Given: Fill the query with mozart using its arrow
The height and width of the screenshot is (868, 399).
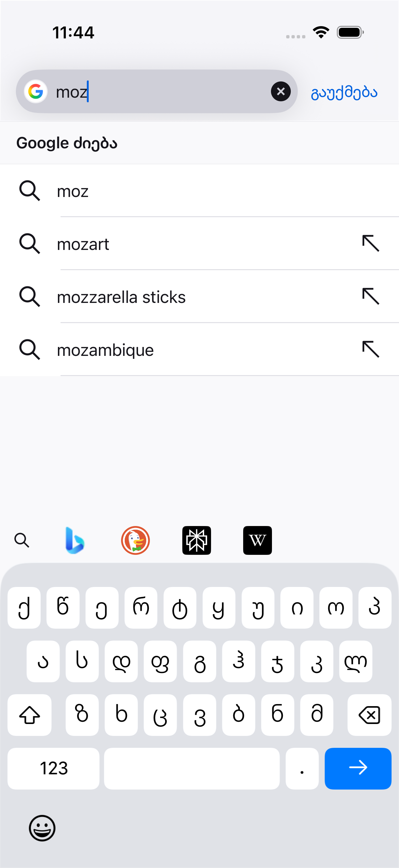Looking at the screenshot, I should [x=371, y=243].
